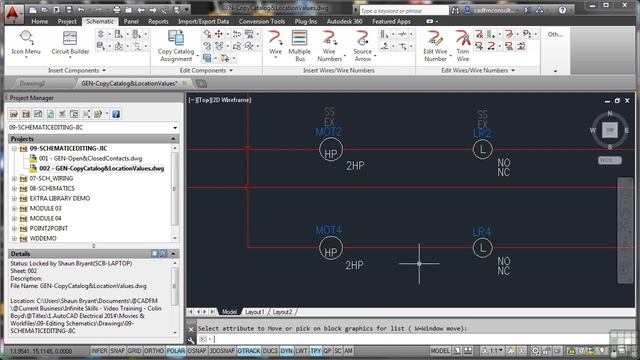The height and width of the screenshot is (360, 640).
Task: Toggle INFER constraints in status bar
Action: point(99,351)
